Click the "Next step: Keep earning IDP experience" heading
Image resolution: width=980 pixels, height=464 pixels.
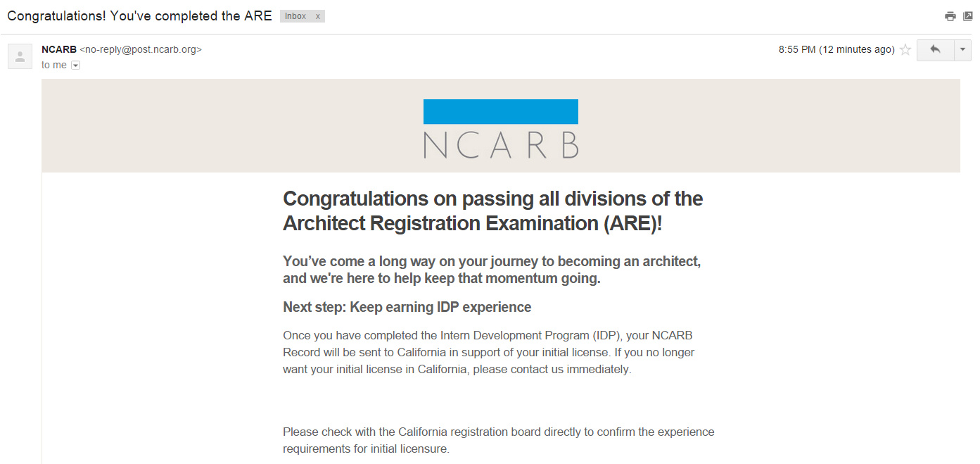[407, 307]
